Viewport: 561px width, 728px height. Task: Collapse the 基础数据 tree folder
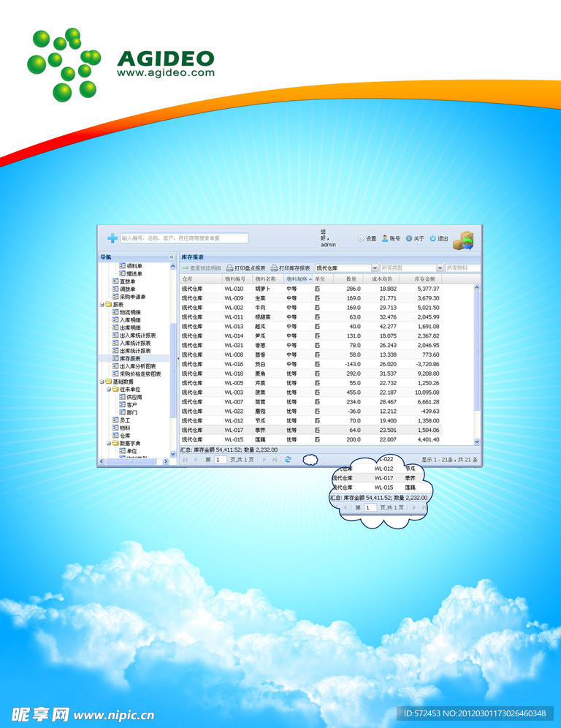(x=102, y=382)
